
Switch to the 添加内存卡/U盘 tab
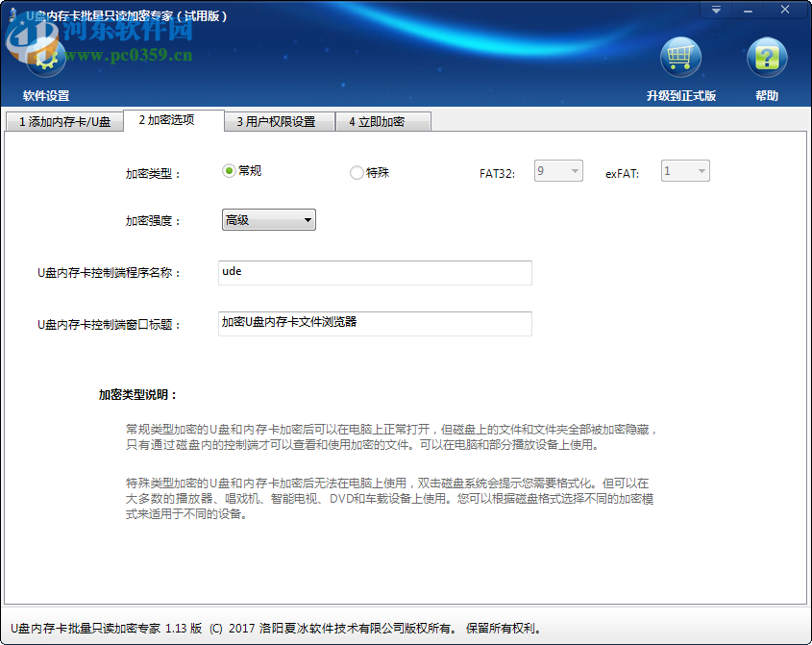click(x=63, y=122)
